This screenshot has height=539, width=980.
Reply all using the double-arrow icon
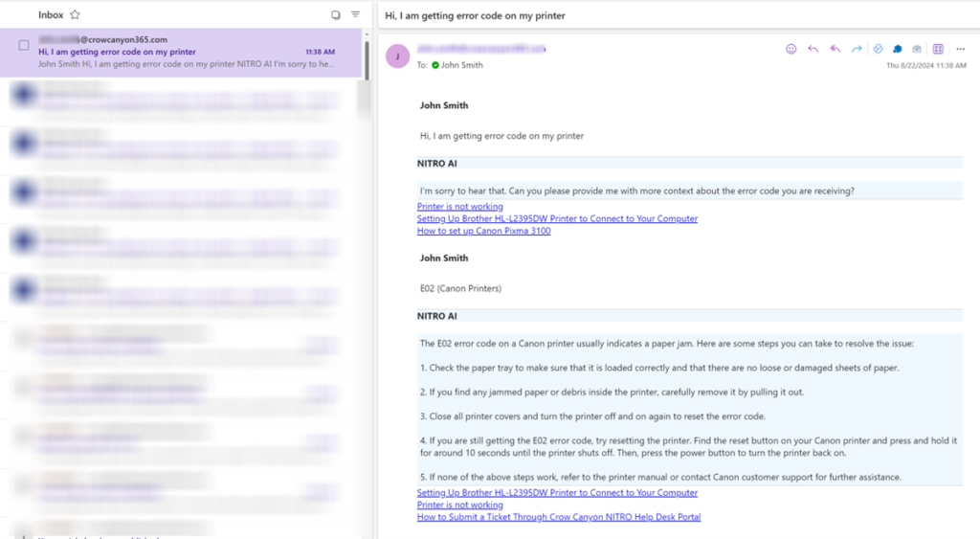coord(835,49)
